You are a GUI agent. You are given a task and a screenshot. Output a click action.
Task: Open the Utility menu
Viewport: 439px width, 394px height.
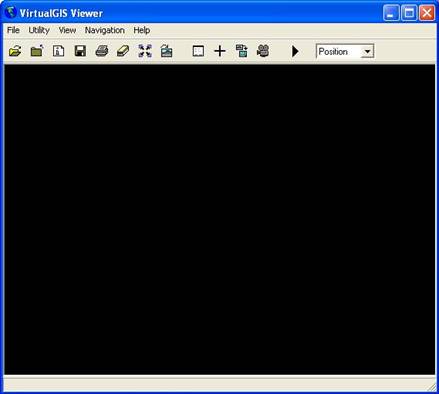tap(39, 30)
